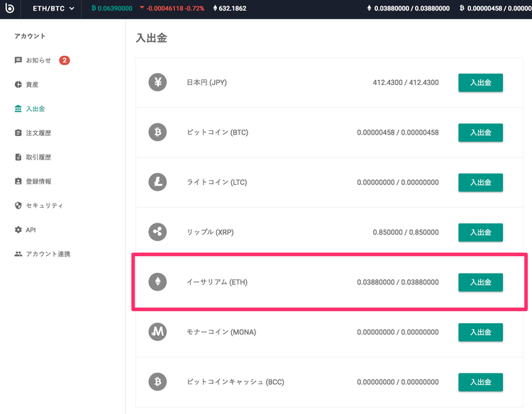Viewport: 532px width, 414px height.
Task: Click 入出金 button for 日本円 (JPY)
Action: [480, 82]
